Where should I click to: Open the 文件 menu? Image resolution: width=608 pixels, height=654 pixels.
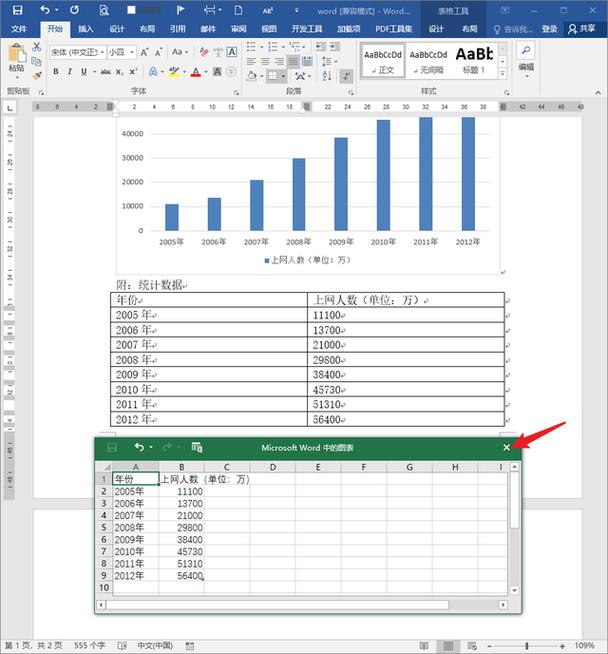(x=19, y=29)
